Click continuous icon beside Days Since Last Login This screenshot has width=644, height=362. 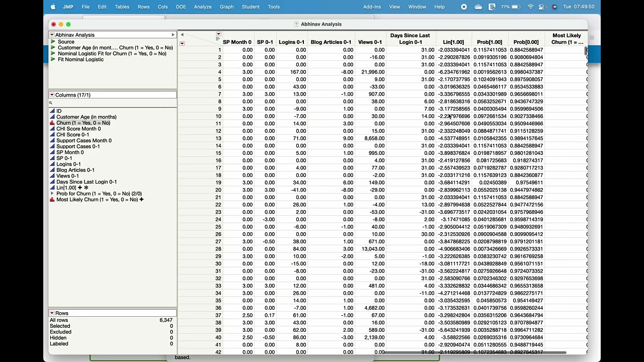[x=52, y=182]
